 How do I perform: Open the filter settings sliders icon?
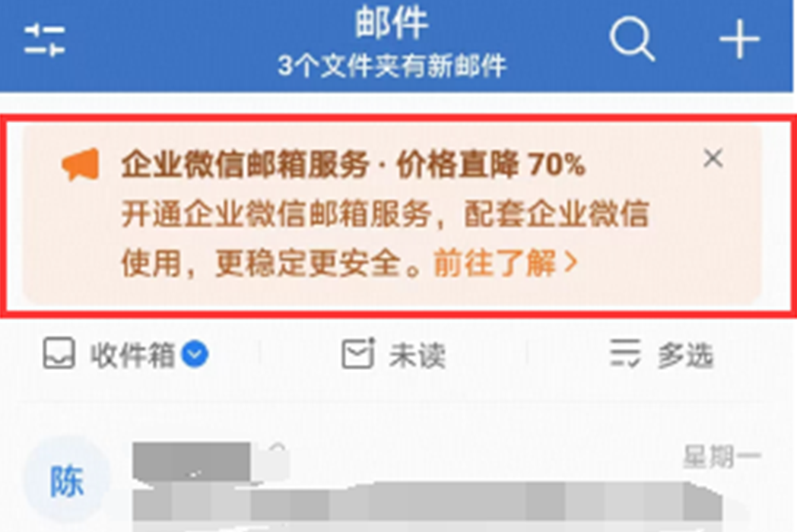tap(45, 40)
